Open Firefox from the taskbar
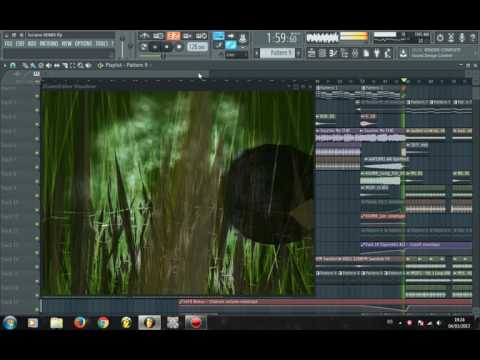Viewport: 480px width, 360px height. point(80,323)
